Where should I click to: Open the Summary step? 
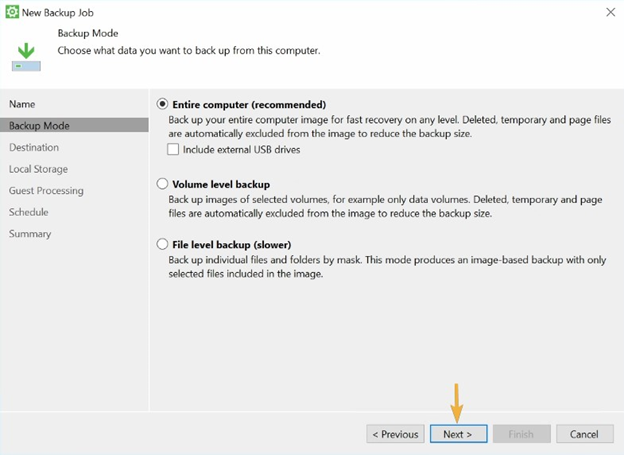click(30, 234)
